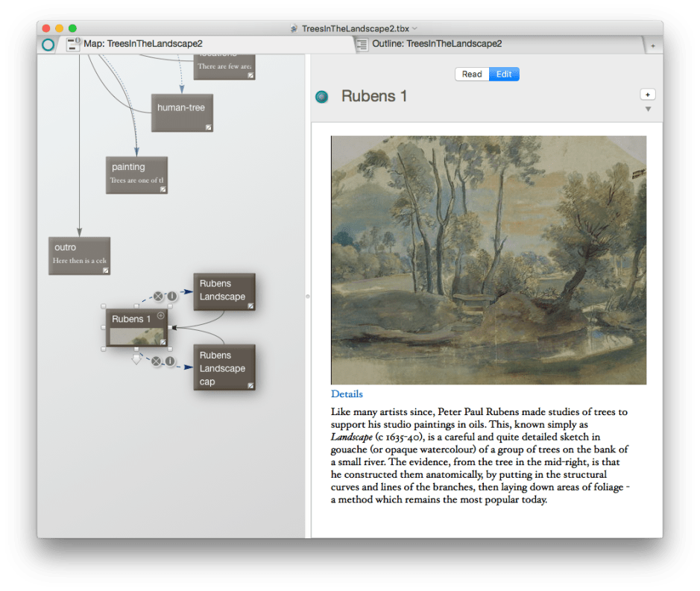
Task: Add key attributes with the + button
Action: point(648,95)
